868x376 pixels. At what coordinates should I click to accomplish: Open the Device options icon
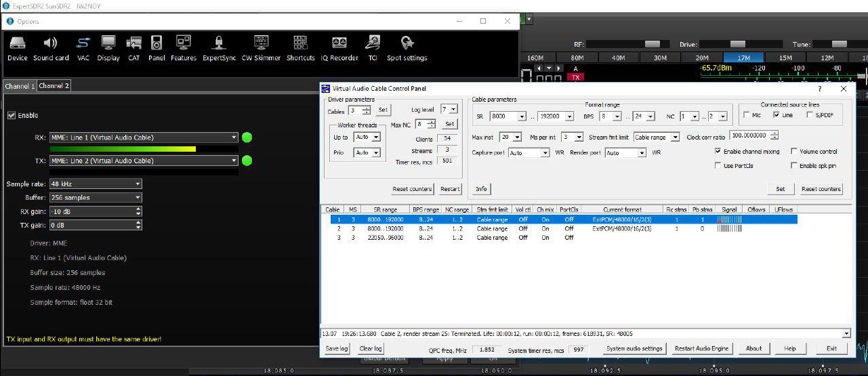[x=18, y=43]
